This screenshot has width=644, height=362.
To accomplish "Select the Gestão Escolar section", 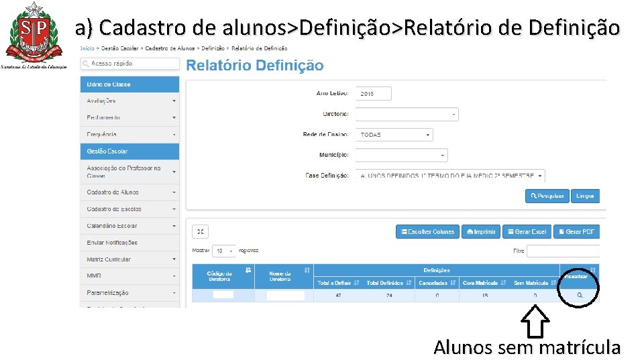I will coord(129,151).
